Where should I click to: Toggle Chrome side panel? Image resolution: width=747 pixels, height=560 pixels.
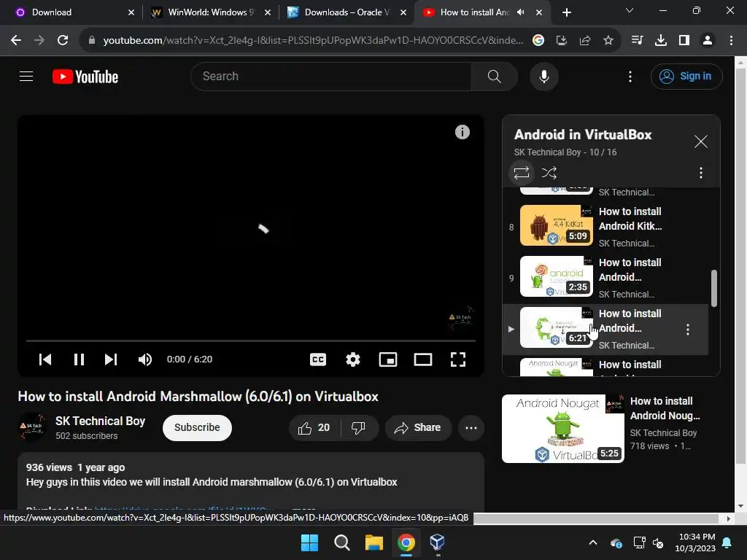pos(684,41)
